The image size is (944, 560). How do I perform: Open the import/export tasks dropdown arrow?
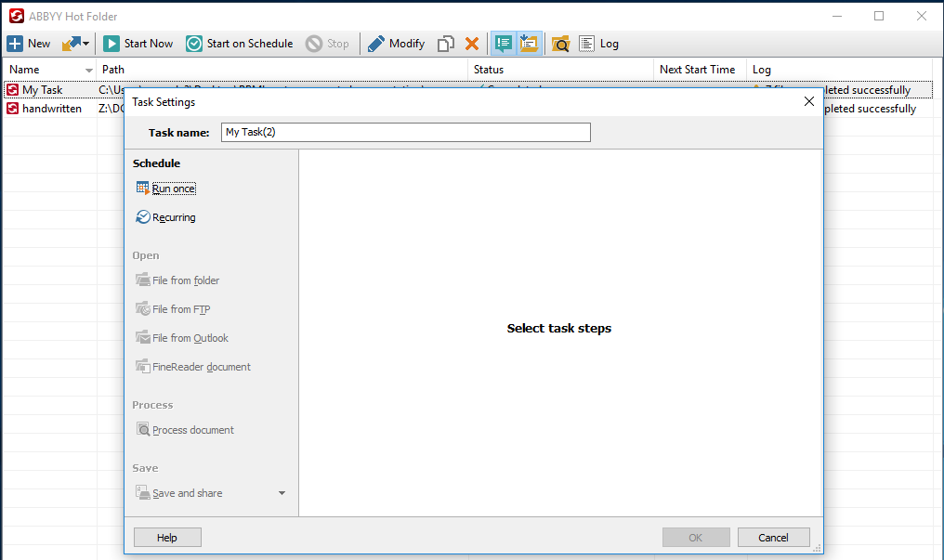click(x=86, y=44)
